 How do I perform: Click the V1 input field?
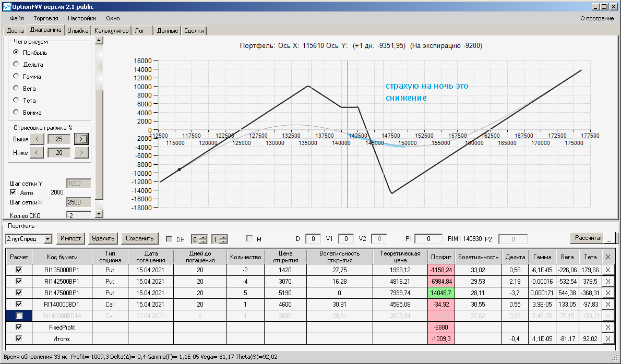(346, 238)
